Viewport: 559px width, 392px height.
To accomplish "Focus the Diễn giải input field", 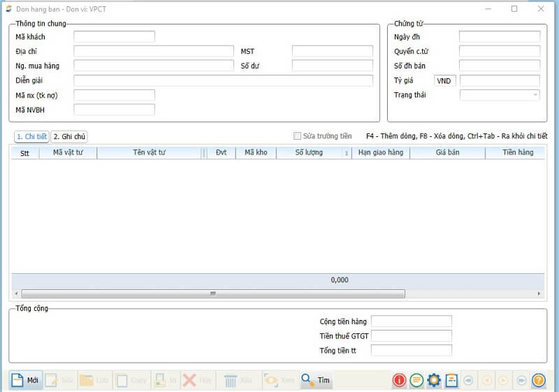I will 223,80.
